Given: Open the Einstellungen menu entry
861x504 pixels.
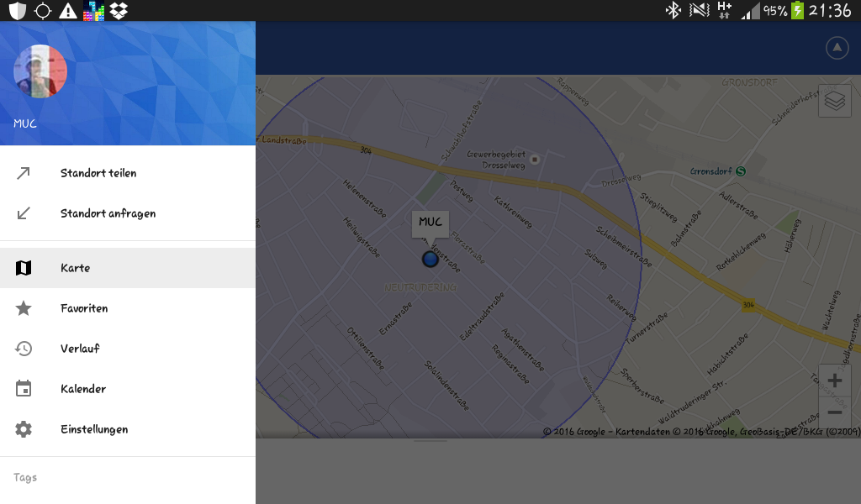Looking at the screenshot, I should tap(128, 429).
